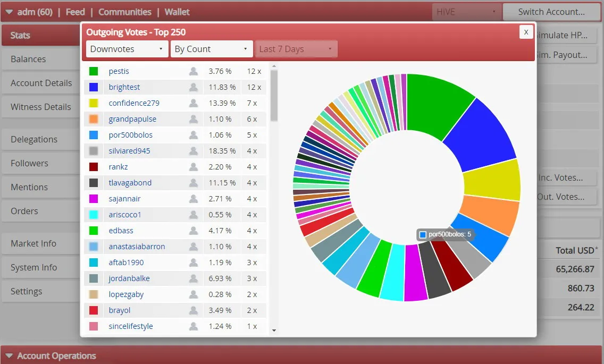604x364 pixels.
Task: Click the user icon next to edbass
Action: point(194,231)
